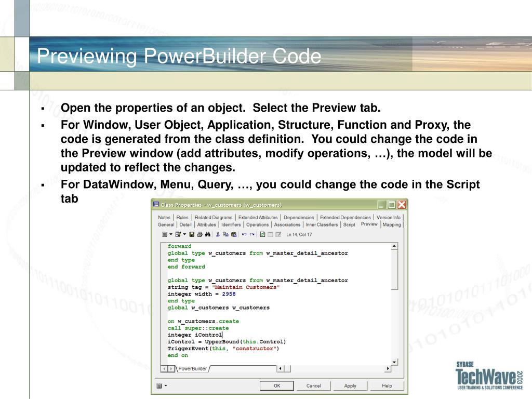Click the string "Maintain Customers" in code

[x=246, y=287]
